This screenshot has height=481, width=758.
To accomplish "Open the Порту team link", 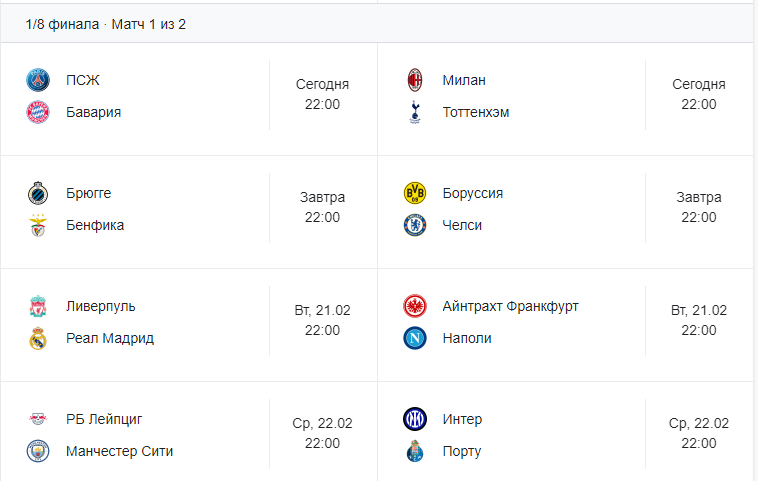I will pos(461,451).
